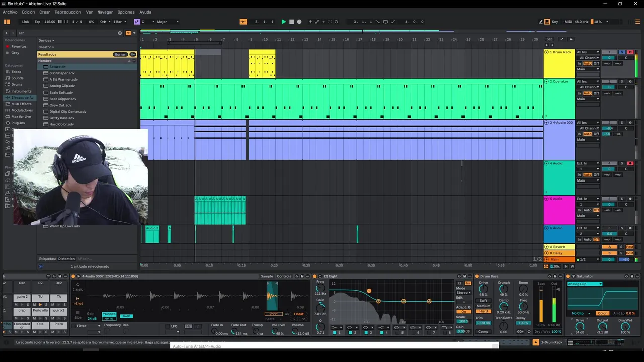644x362 pixels.
Task: Toggle the Draw Mode pencil icon
Action: click(541, 22)
